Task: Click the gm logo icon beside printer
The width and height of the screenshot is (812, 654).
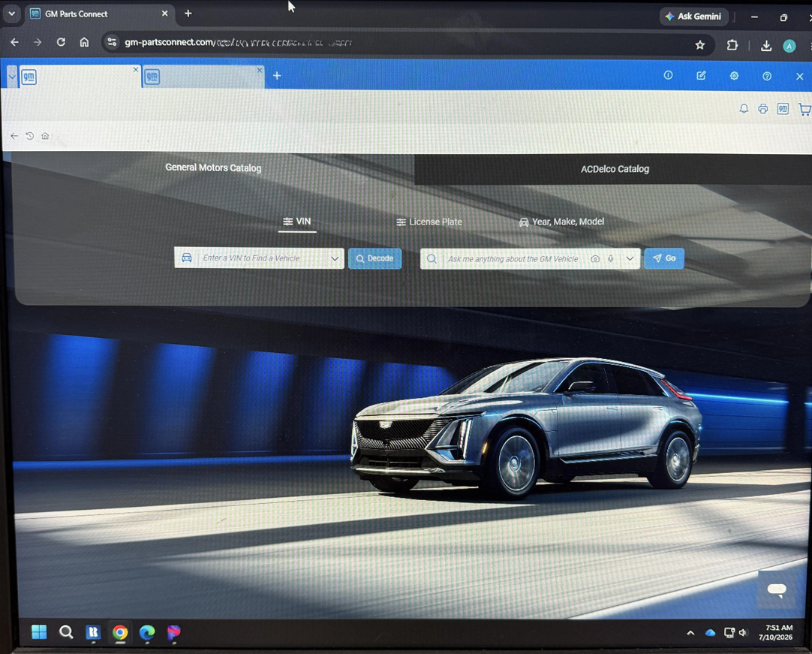Action: [783, 109]
